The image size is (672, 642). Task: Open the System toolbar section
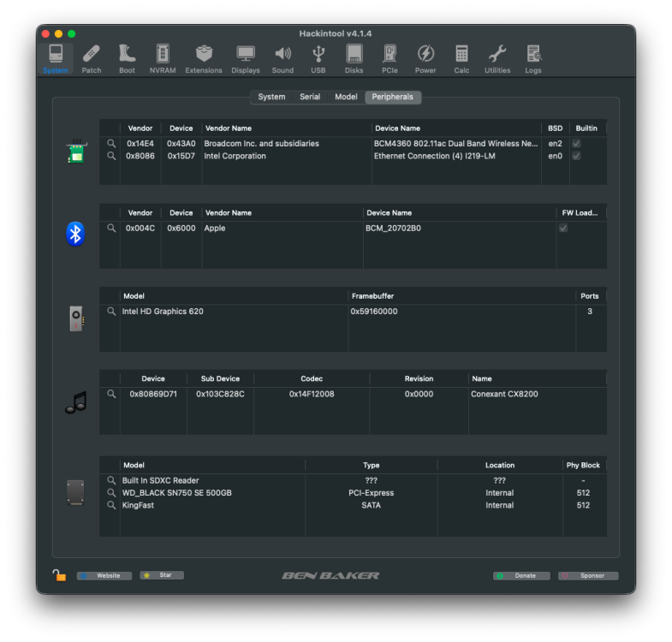click(x=56, y=59)
